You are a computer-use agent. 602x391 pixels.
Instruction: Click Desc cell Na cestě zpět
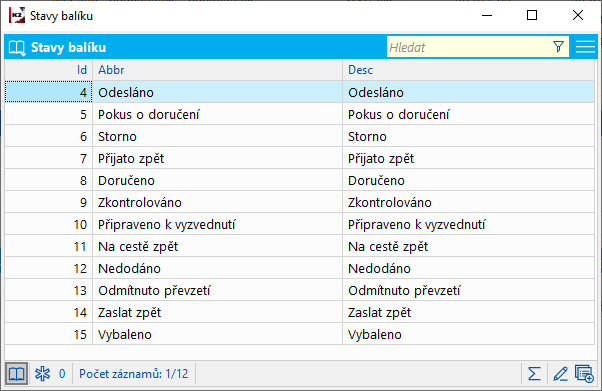[468, 246]
